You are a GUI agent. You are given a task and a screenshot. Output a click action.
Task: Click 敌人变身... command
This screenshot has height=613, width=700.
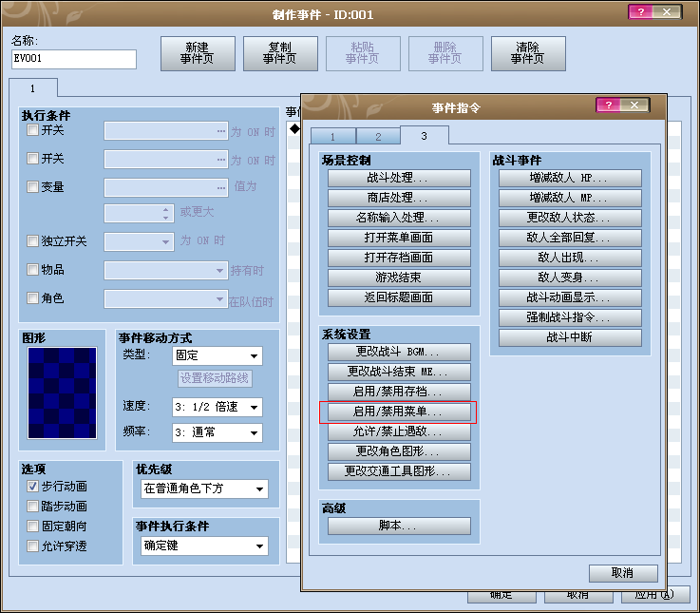click(570, 278)
